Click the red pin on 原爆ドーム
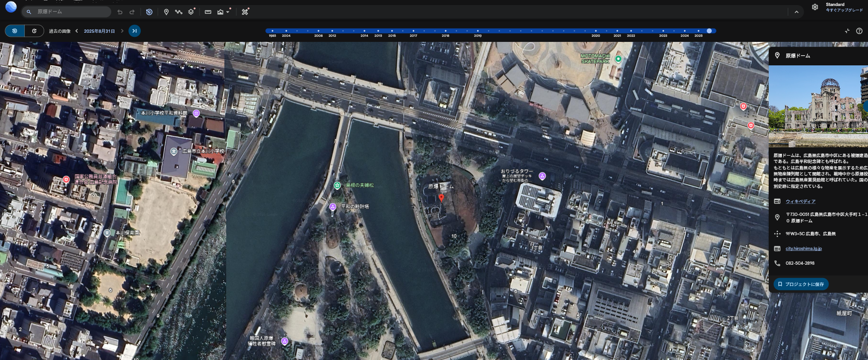 click(441, 198)
